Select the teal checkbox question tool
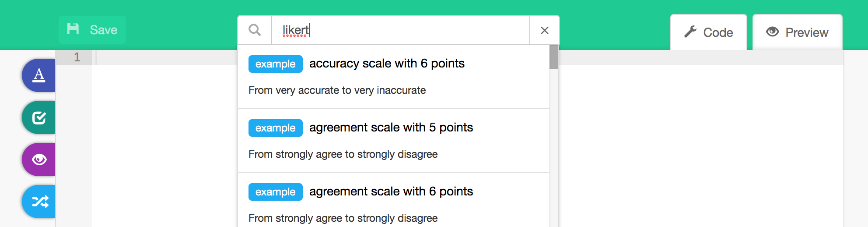 [39, 117]
